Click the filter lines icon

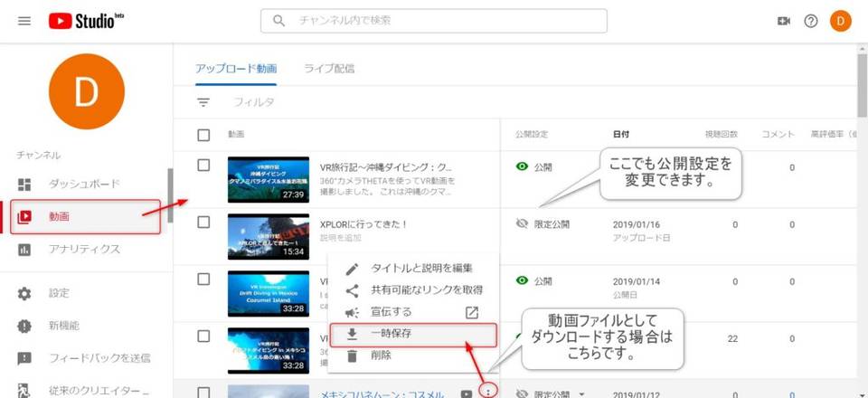point(203,102)
